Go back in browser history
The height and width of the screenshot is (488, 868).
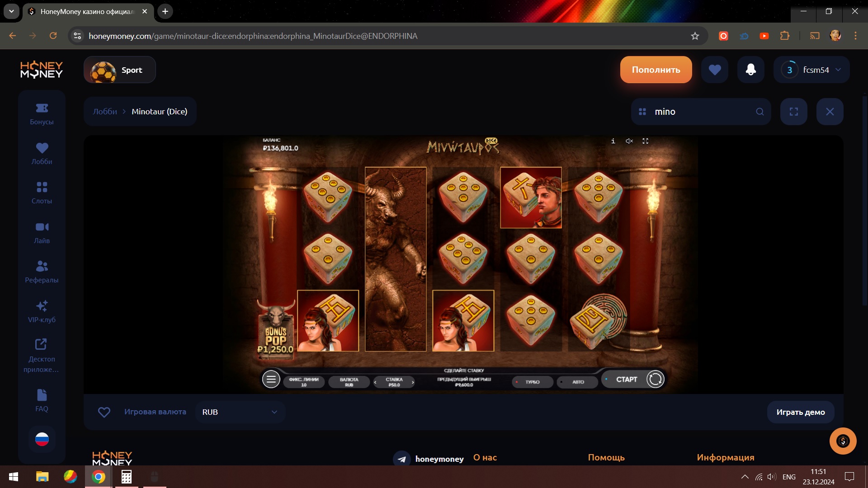pyautogui.click(x=13, y=36)
